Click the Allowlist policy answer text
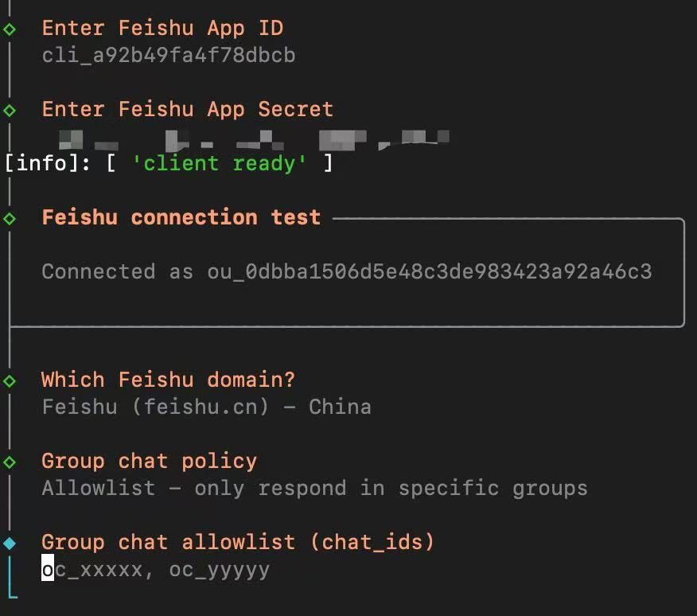Screen dimensions: 697x616 pos(314,488)
